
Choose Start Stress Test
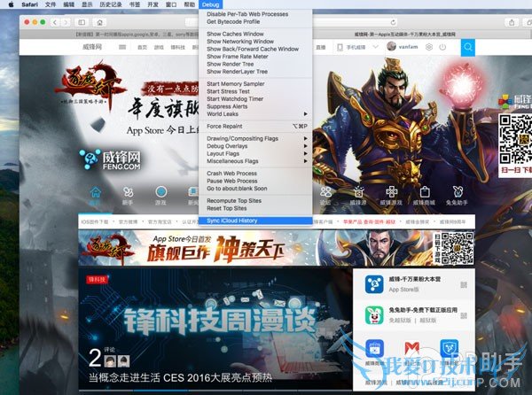tap(255, 91)
